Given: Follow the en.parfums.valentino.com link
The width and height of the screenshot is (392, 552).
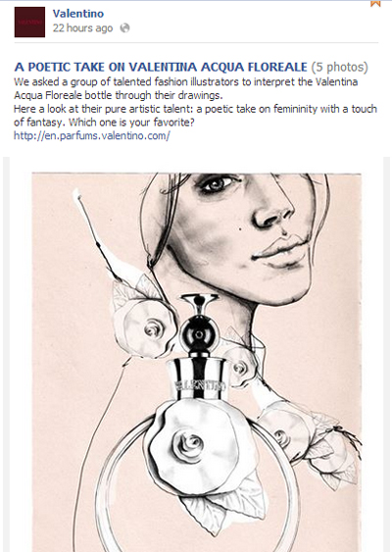Looking at the screenshot, I should [x=92, y=135].
